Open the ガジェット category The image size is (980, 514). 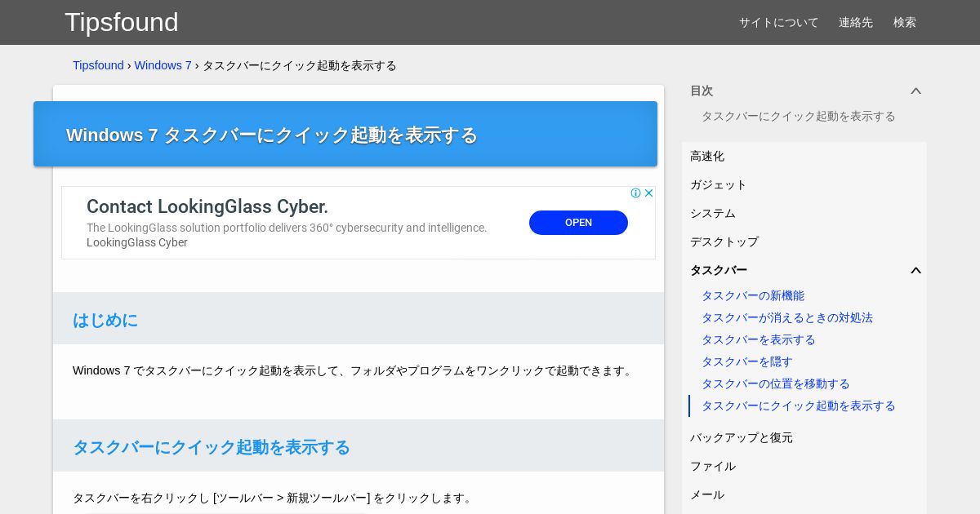point(719,184)
